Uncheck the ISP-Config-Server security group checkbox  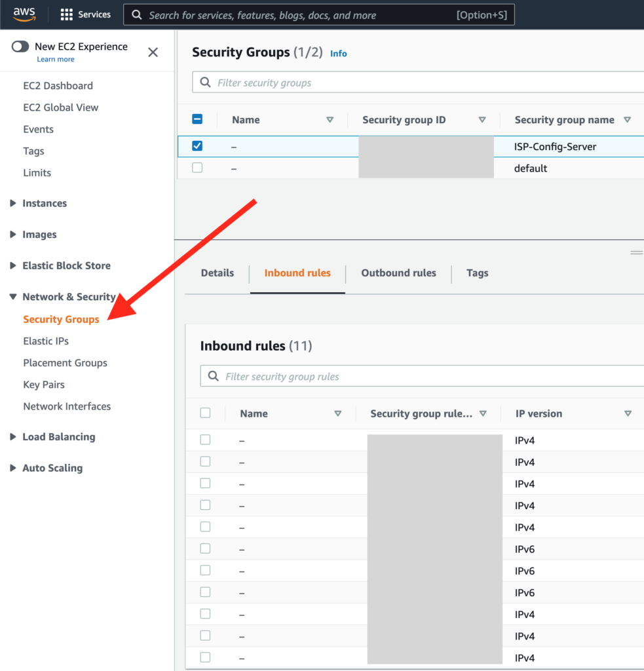click(x=197, y=146)
